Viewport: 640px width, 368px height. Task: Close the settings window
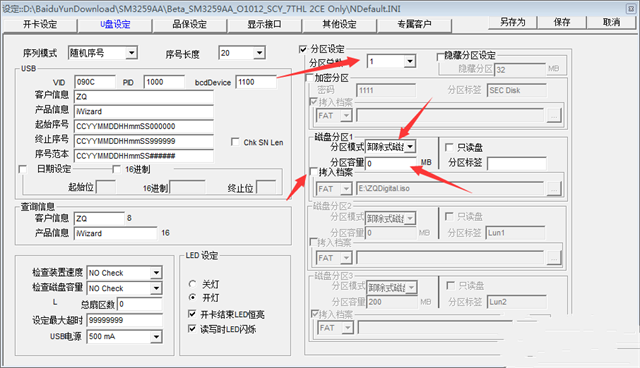tap(630, 8)
